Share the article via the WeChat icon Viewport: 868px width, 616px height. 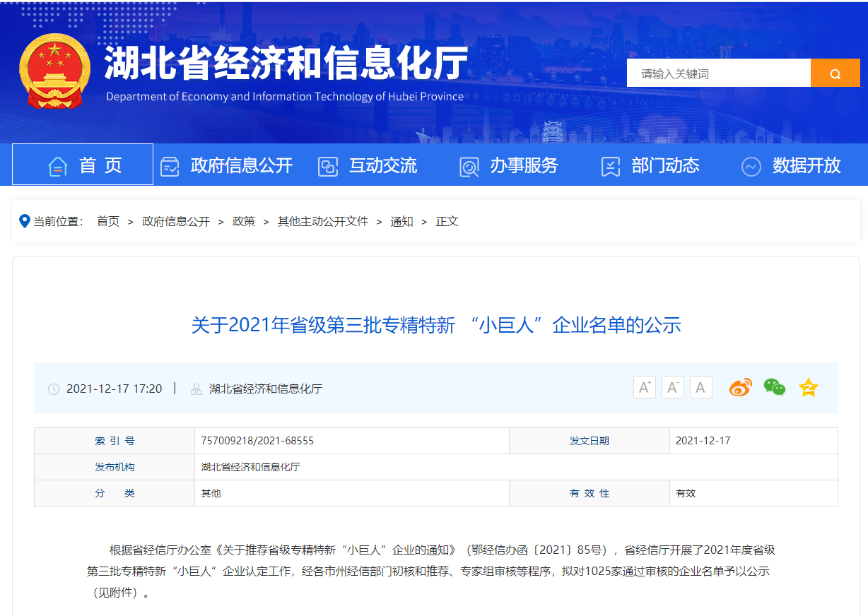[x=773, y=387]
